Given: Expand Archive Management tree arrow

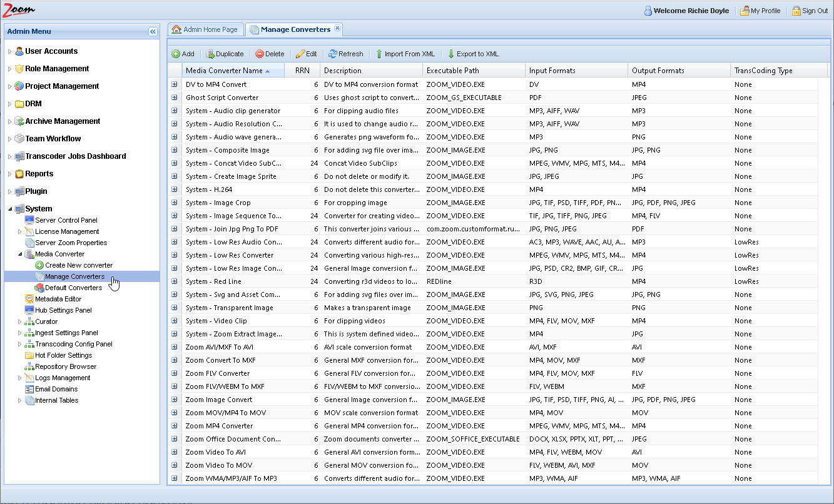Looking at the screenshot, I should click(9, 121).
